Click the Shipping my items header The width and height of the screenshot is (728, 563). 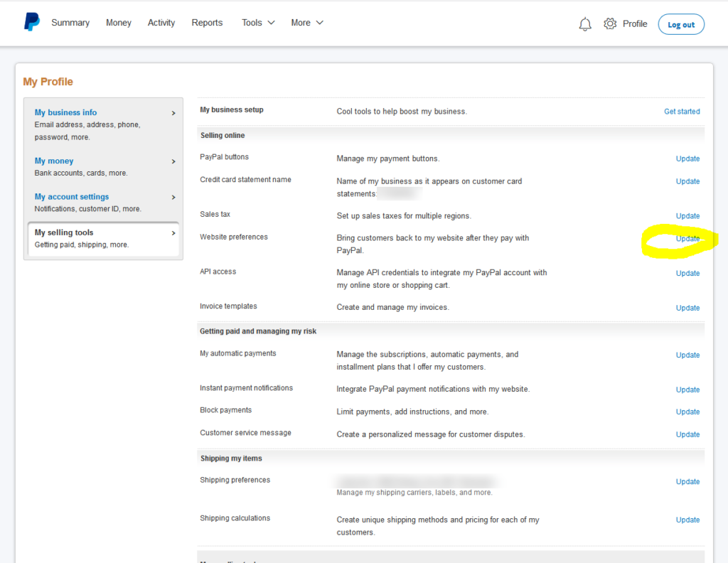pos(231,458)
